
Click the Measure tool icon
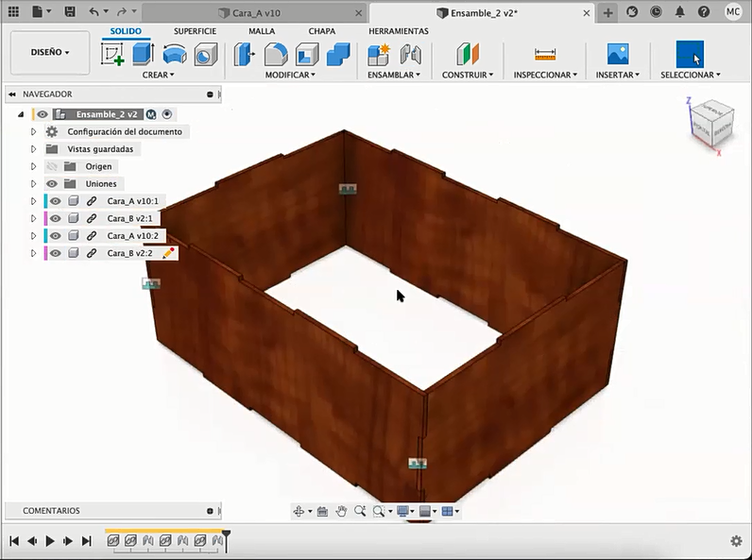545,54
